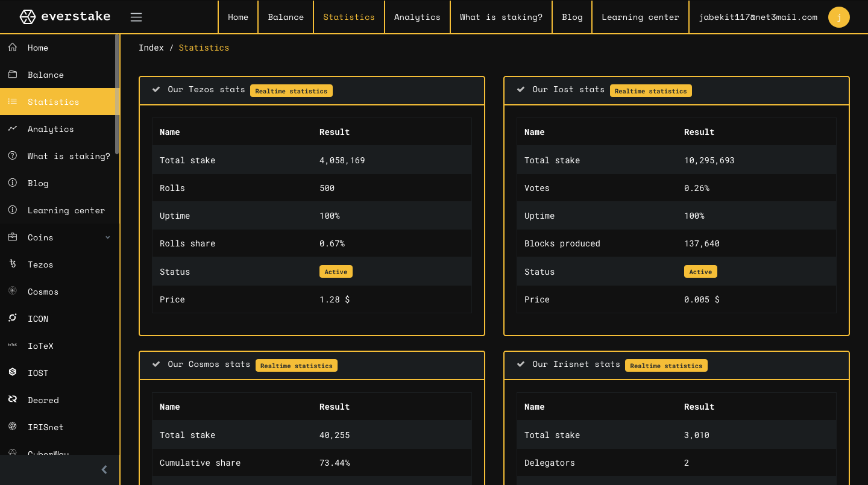This screenshot has height=485, width=868.
Task: Click the Cosmos Cumulative share value 73.44%
Action: pyautogui.click(x=335, y=463)
